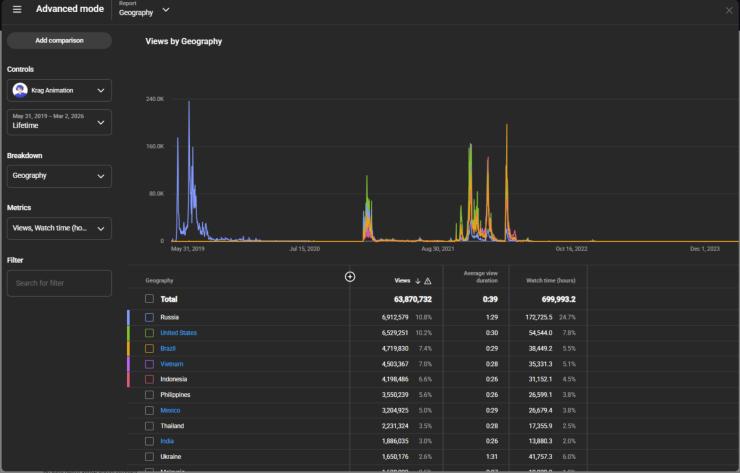
Task: Uncheck the Indonesia row checkbox
Action: point(149,379)
